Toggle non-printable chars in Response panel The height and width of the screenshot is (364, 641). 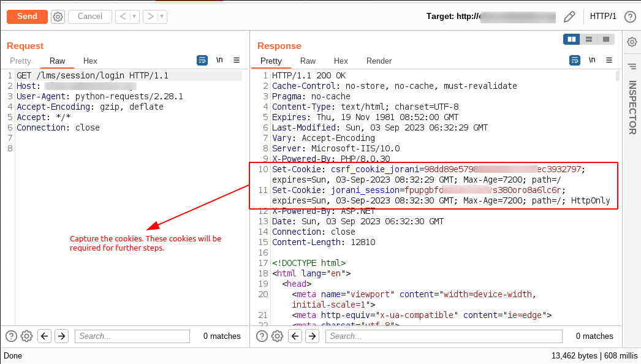pos(592,60)
